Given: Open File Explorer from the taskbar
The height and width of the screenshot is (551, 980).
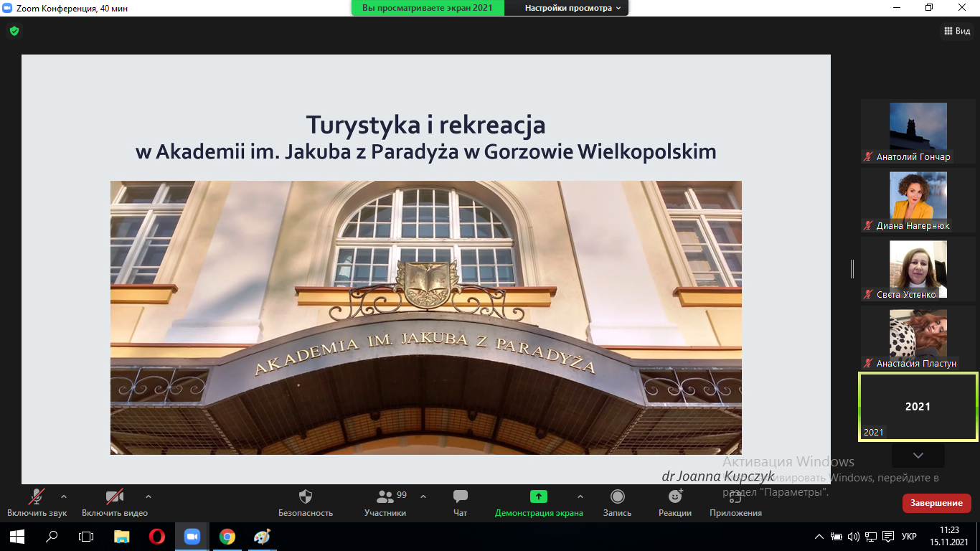Looking at the screenshot, I should (x=122, y=536).
